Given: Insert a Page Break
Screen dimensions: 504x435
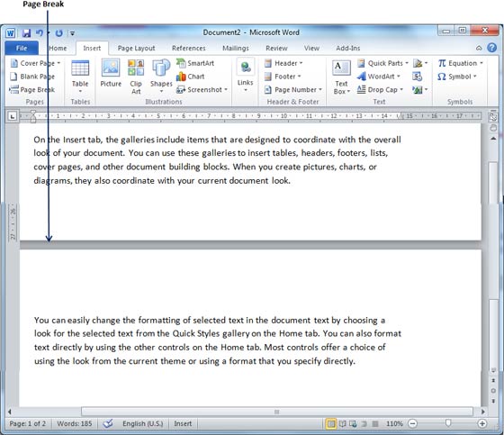Looking at the screenshot, I should [x=32, y=90].
